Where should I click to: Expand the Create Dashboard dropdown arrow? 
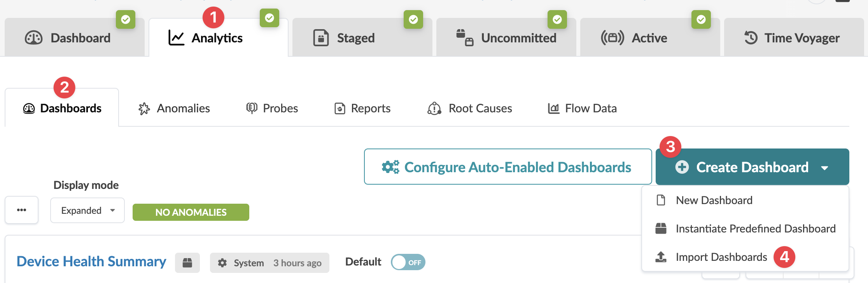click(x=824, y=168)
